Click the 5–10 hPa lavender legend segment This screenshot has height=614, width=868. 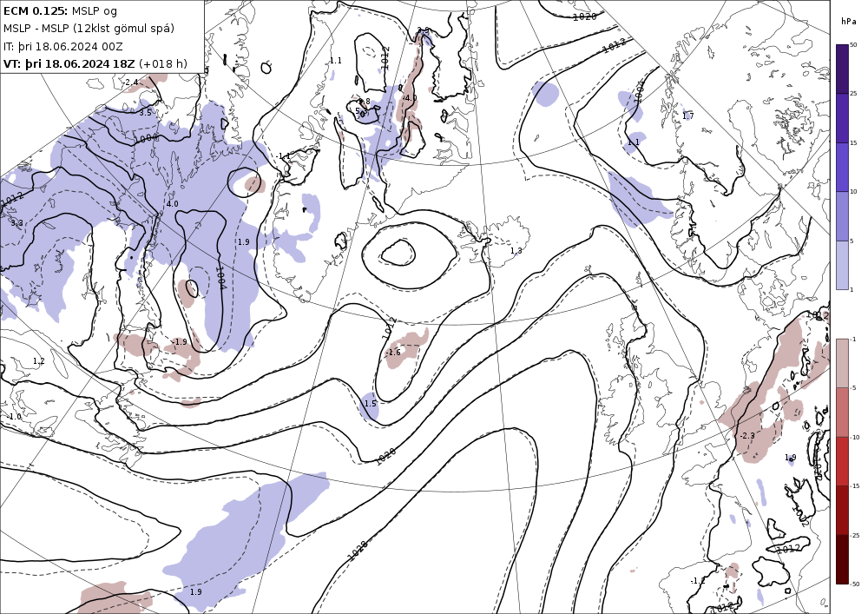pos(842,216)
